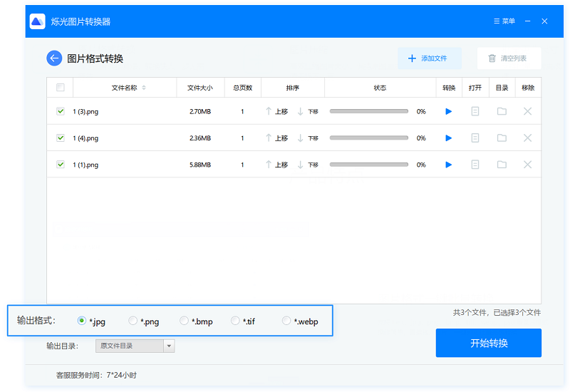Click progress bar of 1 (4).png
The width and height of the screenshot is (570, 392).
tap(368, 138)
